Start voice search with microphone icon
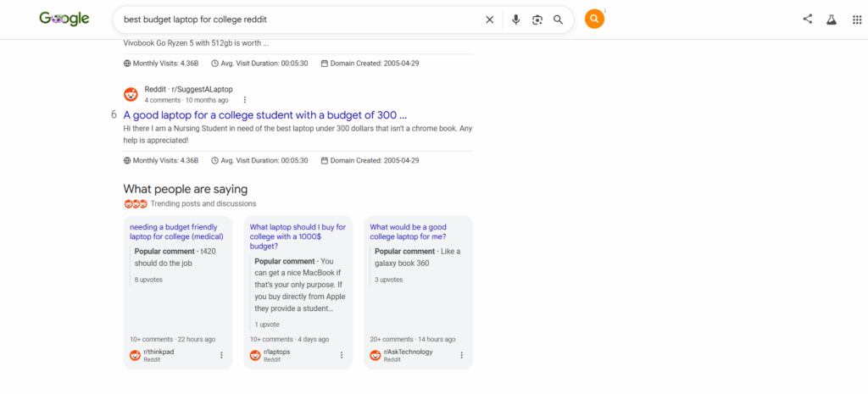The height and width of the screenshot is (394, 868). pyautogui.click(x=516, y=20)
